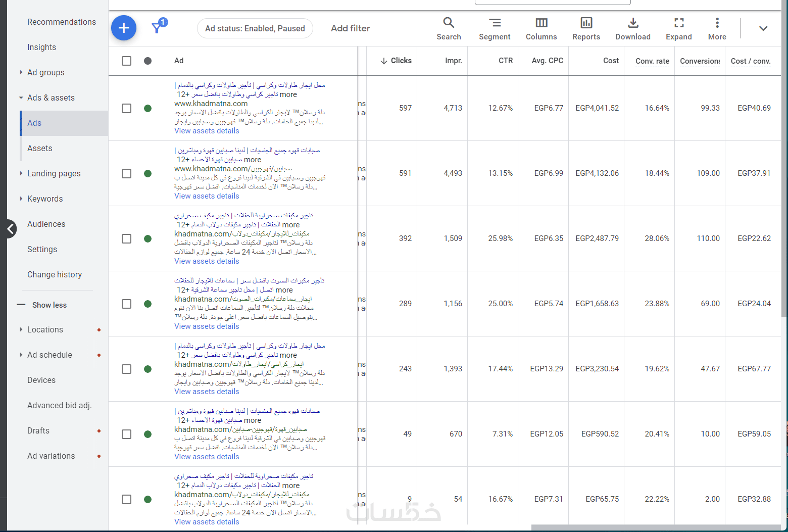This screenshot has height=532, width=788.
Task: Click Add filter
Action: (x=351, y=28)
